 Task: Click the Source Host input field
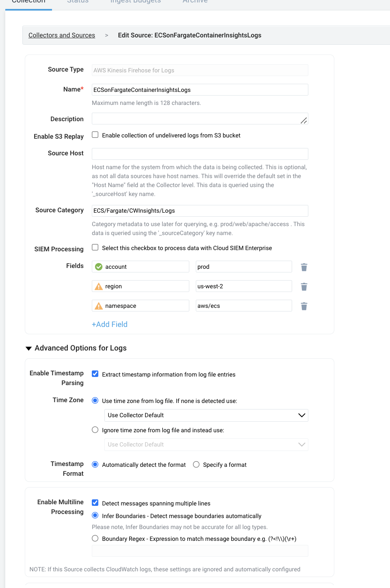click(200, 154)
